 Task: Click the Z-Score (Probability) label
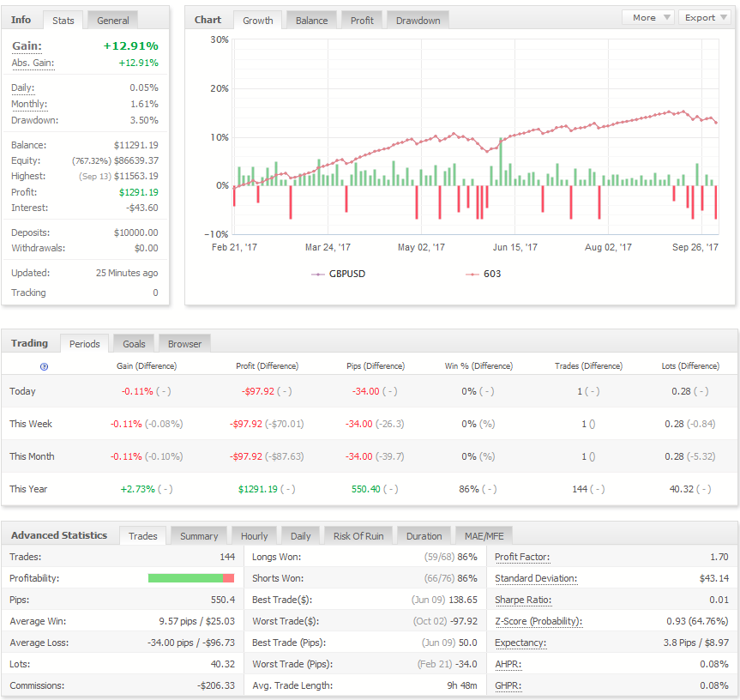(x=538, y=621)
